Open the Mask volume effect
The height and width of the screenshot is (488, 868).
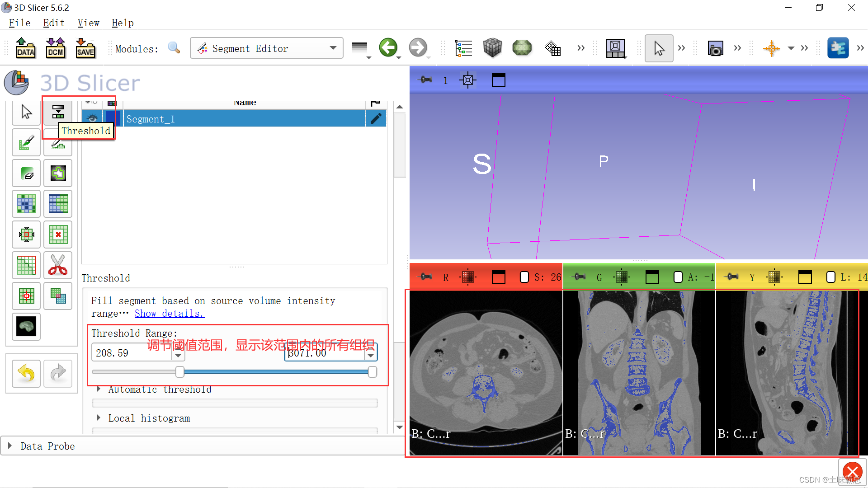pos(26,326)
